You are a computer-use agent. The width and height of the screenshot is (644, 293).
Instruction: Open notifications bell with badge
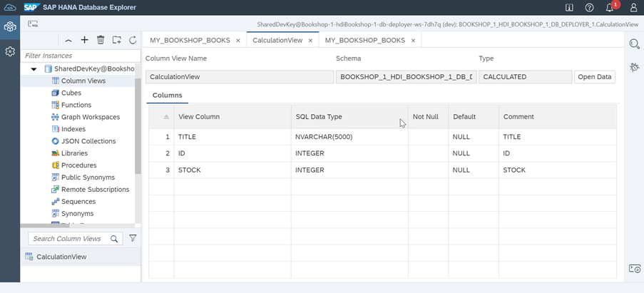610,7
